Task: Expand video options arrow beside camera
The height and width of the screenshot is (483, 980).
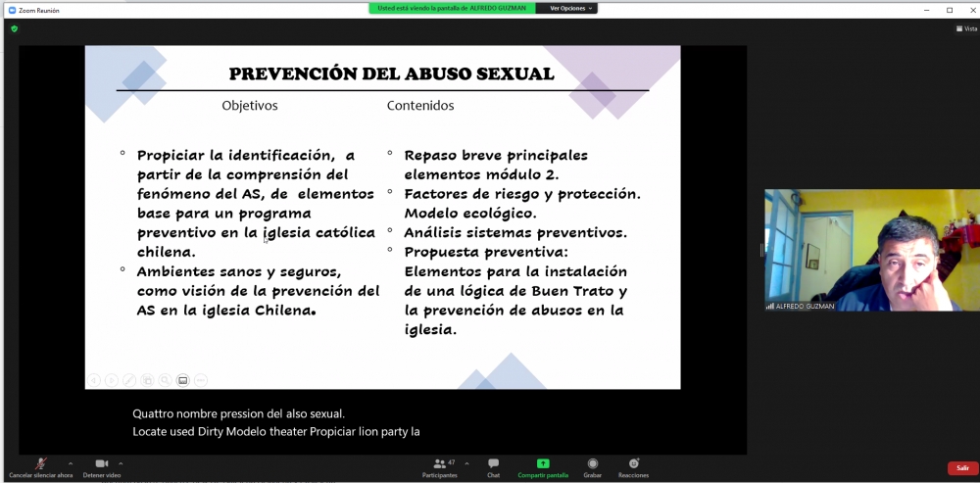Action: click(121, 462)
